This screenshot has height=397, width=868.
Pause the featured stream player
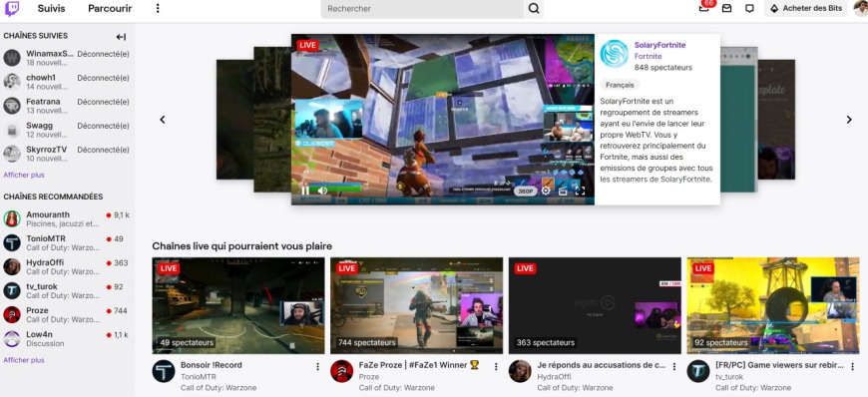click(x=305, y=191)
